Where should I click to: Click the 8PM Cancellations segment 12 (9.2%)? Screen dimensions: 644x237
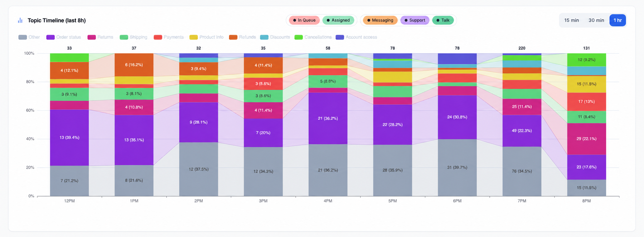tap(586, 60)
